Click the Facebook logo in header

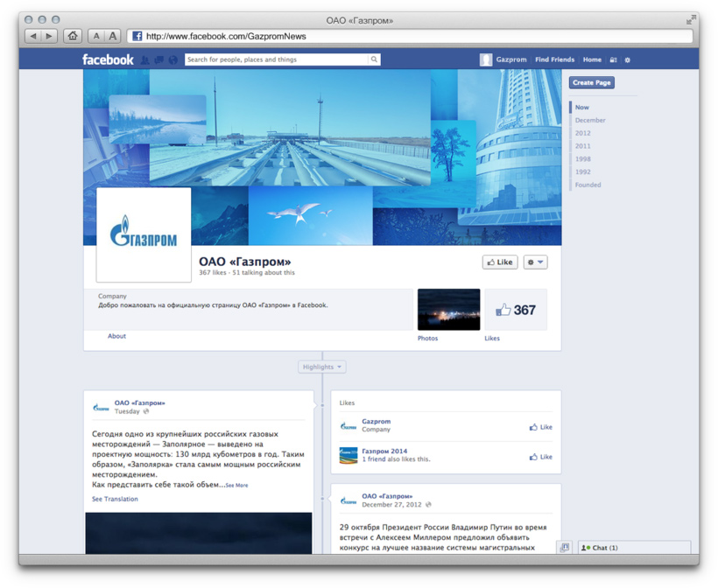[108, 59]
